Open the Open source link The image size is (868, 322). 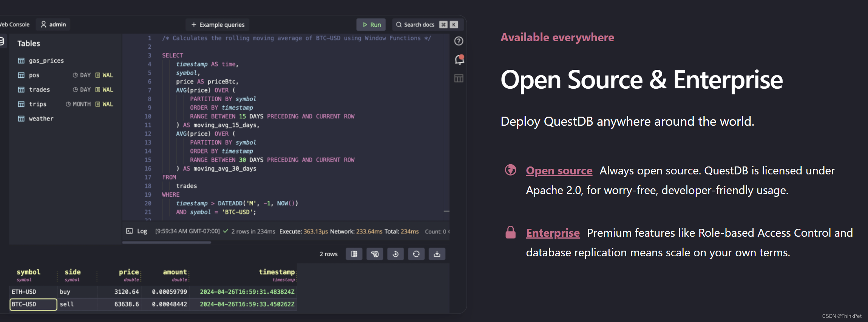[559, 171]
